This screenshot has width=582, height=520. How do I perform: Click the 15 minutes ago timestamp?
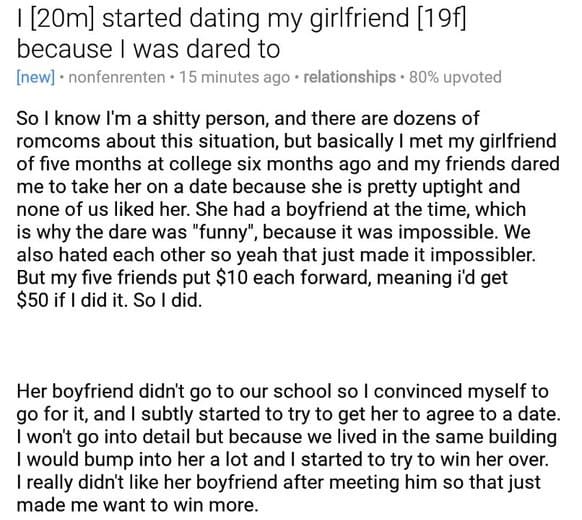pyautogui.click(x=235, y=77)
